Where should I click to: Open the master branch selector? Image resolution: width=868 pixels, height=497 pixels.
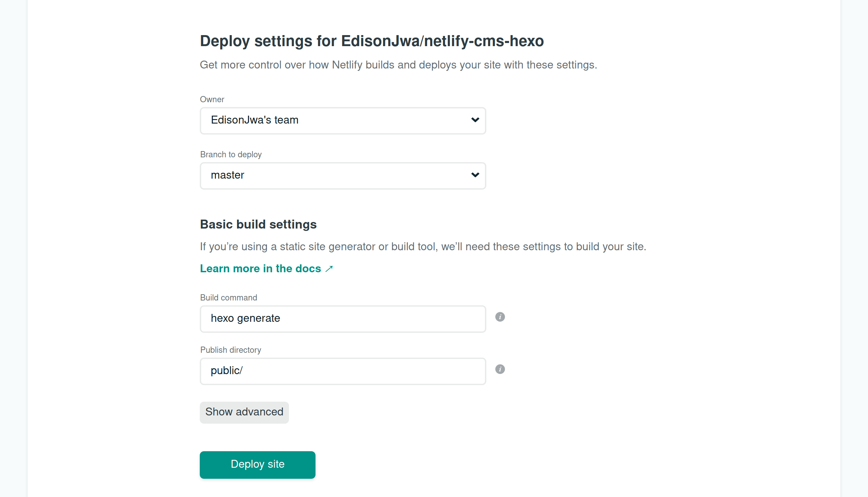(x=343, y=176)
